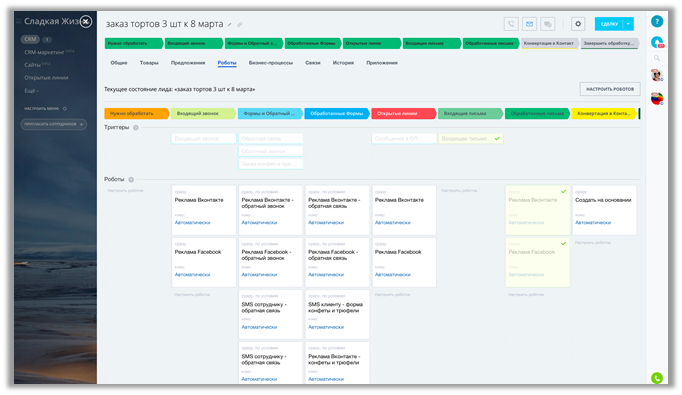Open the Товары tab
The image size is (682, 395).
(149, 63)
